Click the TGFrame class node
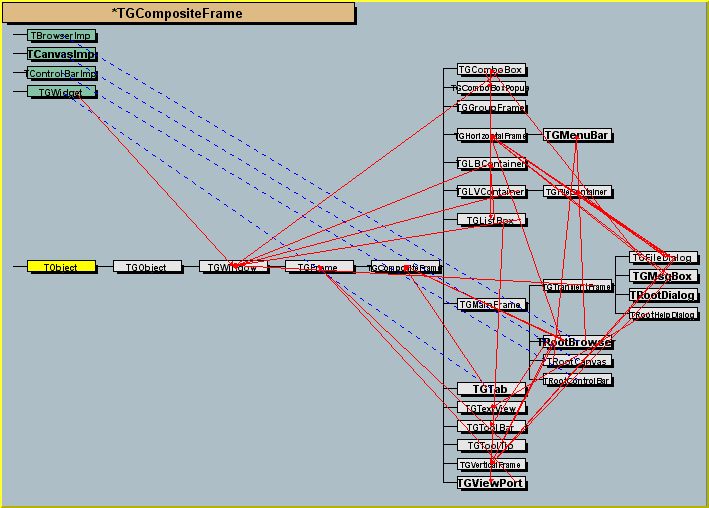The width and height of the screenshot is (709, 508). (319, 267)
